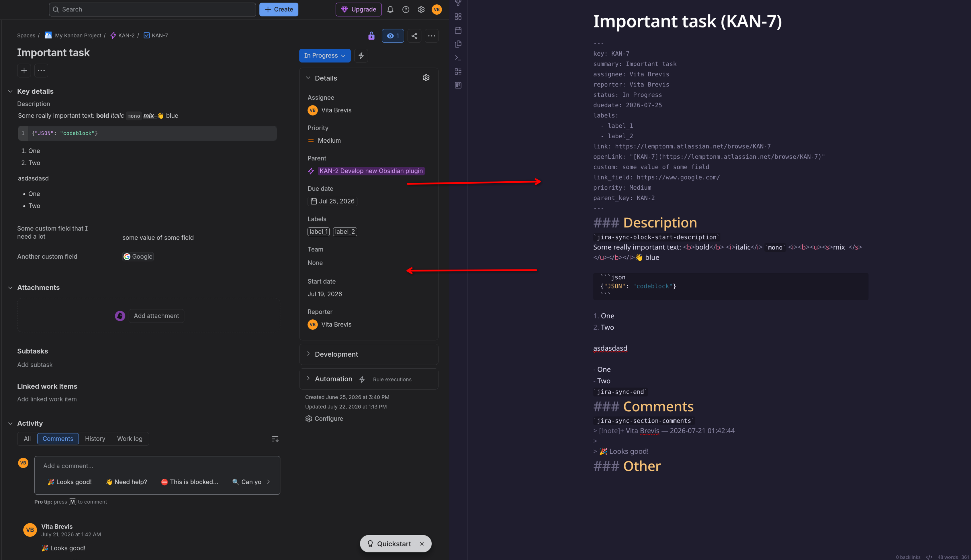Click the Upgrade button
Image resolution: width=971 pixels, height=560 pixels.
pos(359,10)
